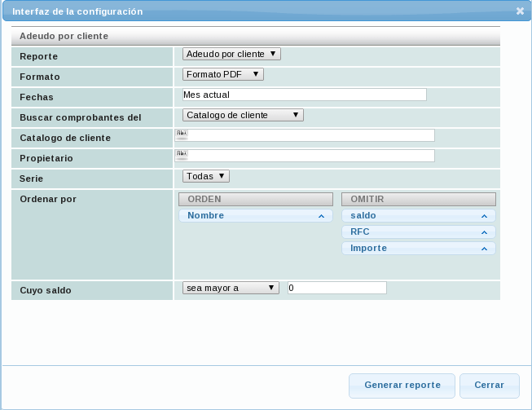Expand the Buscar comprobantes del dropdown

[x=243, y=115]
